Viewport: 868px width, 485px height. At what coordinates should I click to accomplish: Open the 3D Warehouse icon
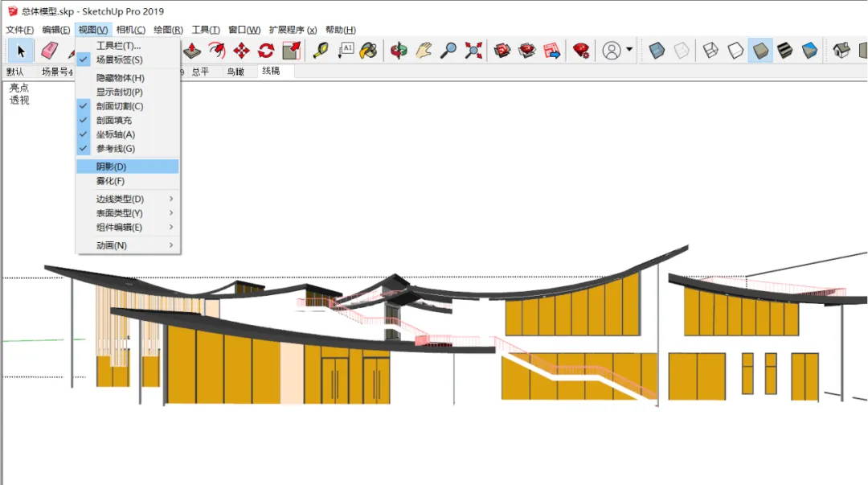tap(502, 51)
